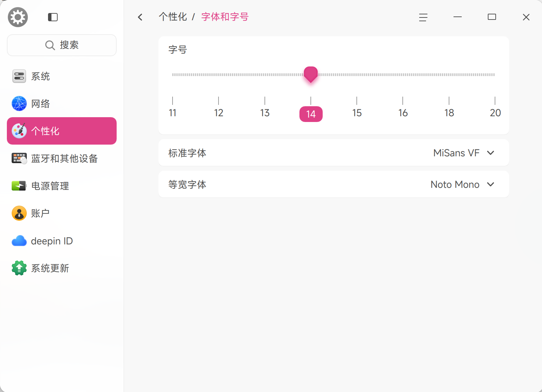Click the 字体和字号 breadcrumb label
The width and height of the screenshot is (542, 392).
tap(225, 17)
